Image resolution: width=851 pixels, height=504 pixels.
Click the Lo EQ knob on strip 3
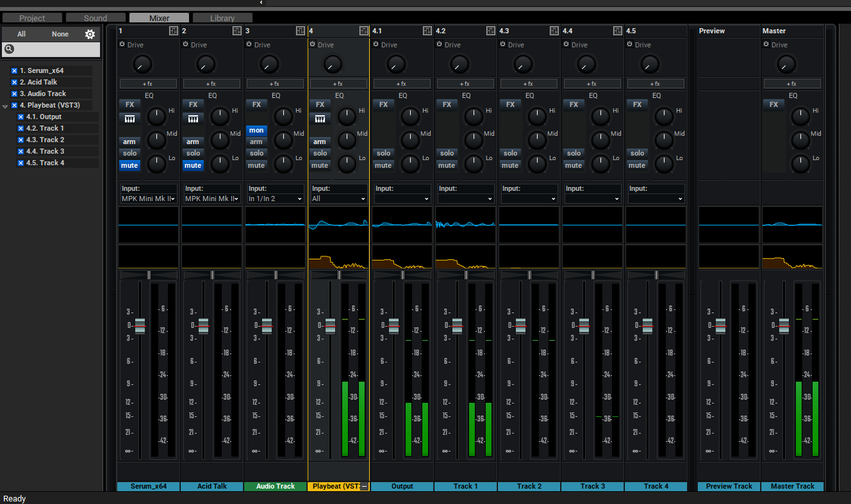[283, 164]
